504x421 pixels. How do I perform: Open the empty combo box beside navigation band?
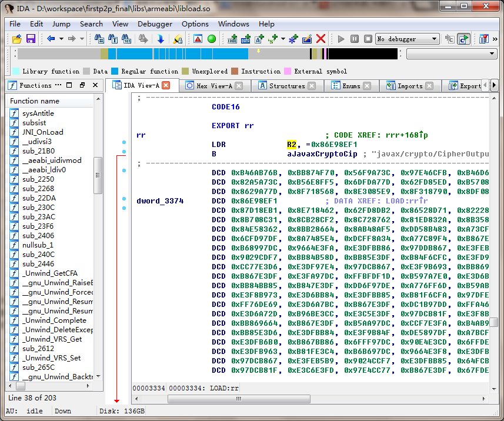[452, 54]
